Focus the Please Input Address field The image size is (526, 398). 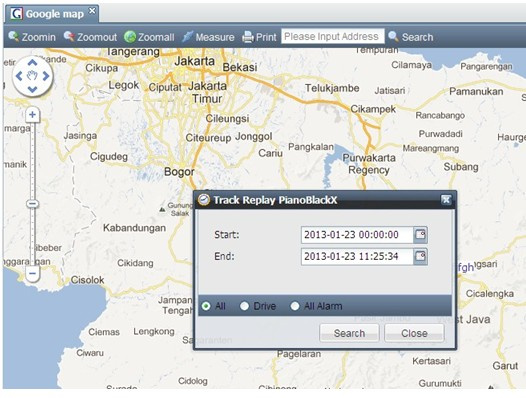[332, 36]
